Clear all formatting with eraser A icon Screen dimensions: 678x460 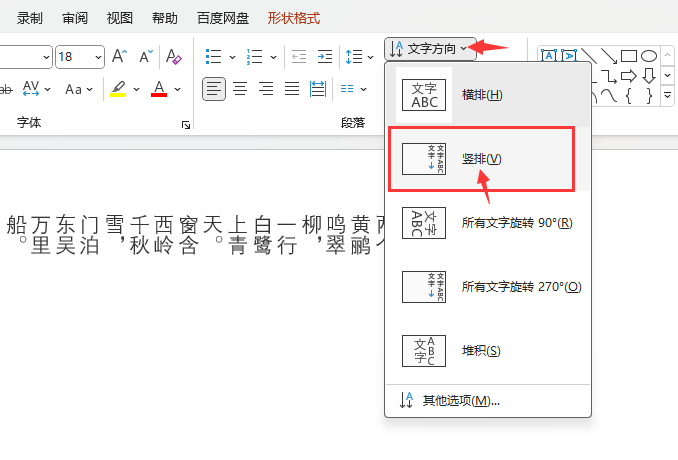coord(174,56)
